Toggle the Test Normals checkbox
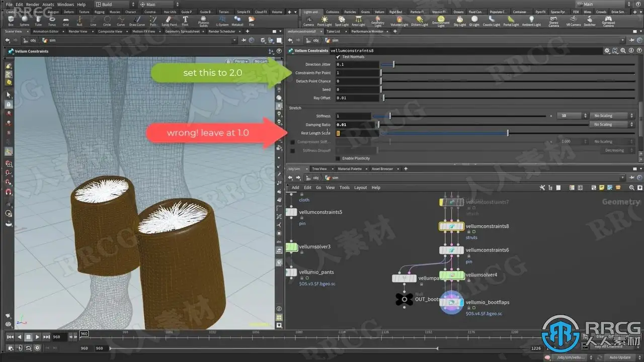Viewport: 644px width, 362px height. (338, 57)
